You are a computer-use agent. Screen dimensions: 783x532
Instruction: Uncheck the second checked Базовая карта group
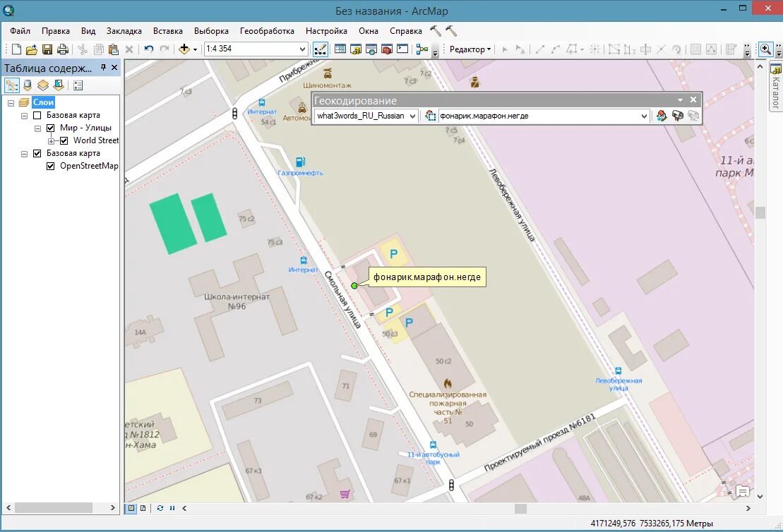[x=37, y=153]
